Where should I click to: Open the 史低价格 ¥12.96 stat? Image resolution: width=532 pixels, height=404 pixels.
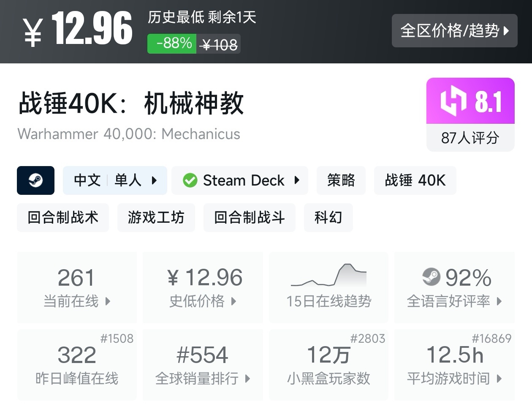tap(203, 287)
